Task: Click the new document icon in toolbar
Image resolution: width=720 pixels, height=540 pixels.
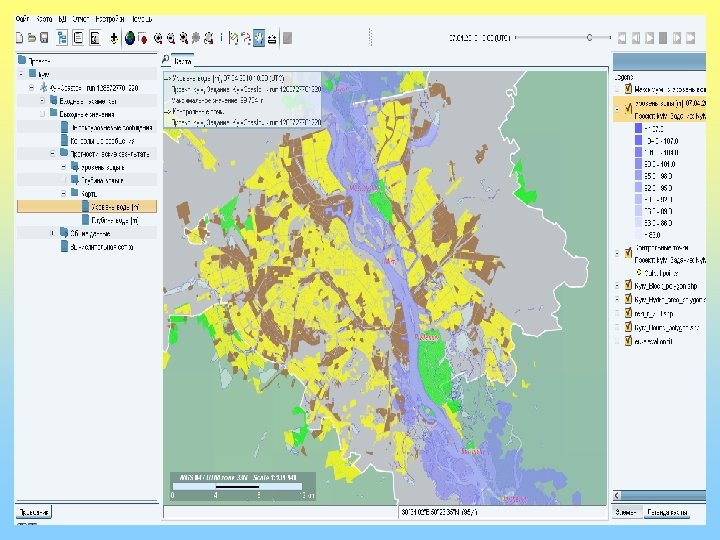Action: point(20,38)
